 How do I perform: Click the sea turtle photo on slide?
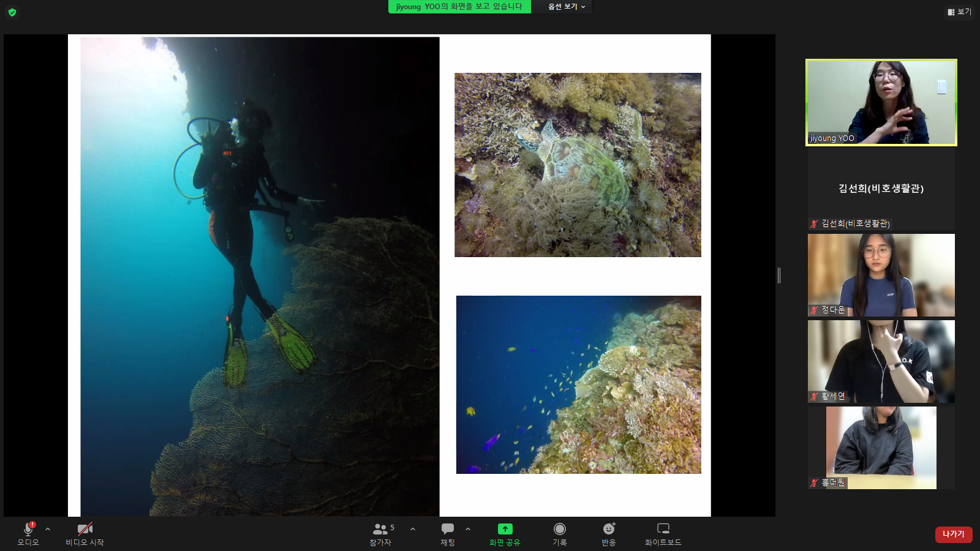coord(578,165)
